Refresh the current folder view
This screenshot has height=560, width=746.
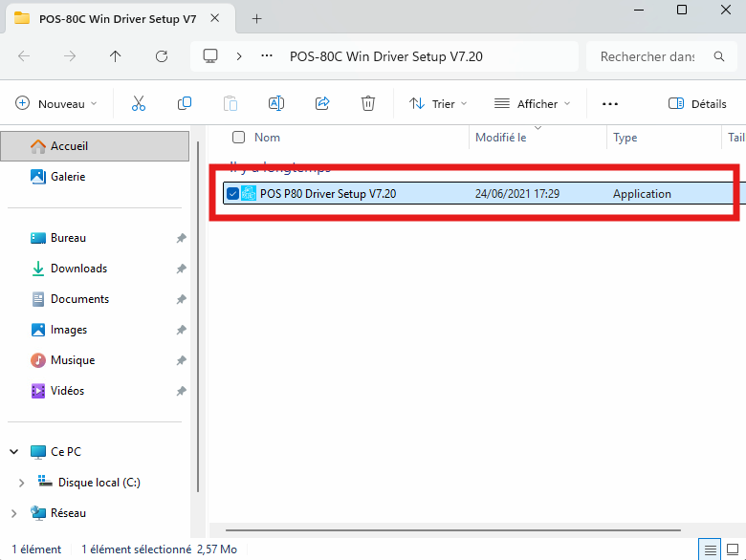[x=161, y=56]
